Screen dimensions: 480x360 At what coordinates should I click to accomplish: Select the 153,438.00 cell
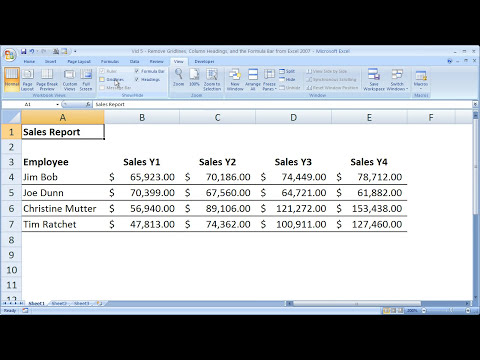point(369,209)
